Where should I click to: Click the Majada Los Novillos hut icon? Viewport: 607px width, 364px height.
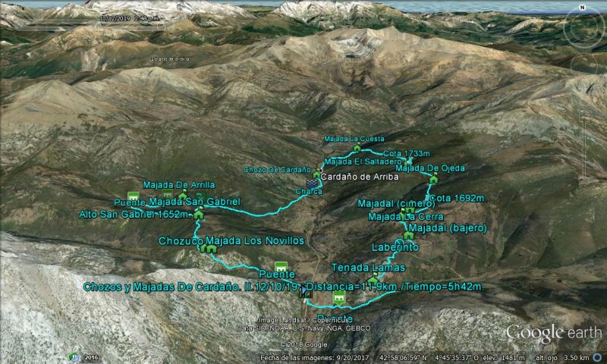212,249
